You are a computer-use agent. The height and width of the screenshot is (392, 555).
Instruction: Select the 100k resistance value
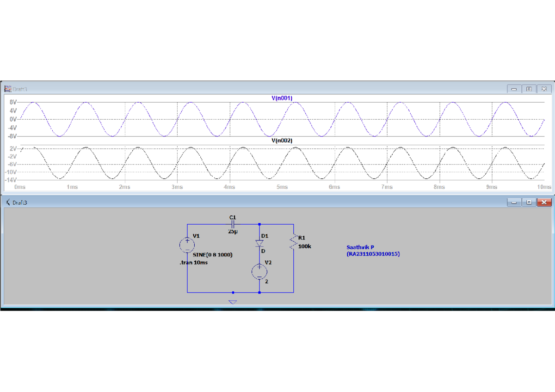[304, 246]
